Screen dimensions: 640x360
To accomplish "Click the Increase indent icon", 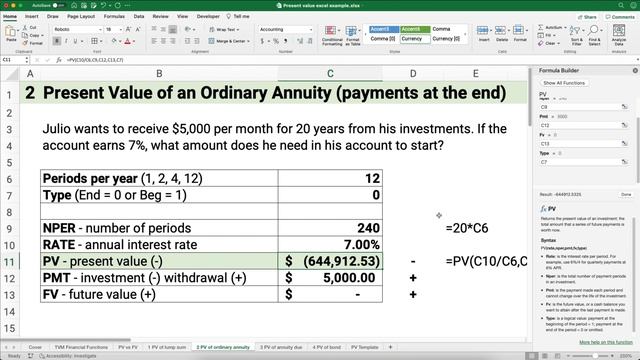I will coord(197,41).
